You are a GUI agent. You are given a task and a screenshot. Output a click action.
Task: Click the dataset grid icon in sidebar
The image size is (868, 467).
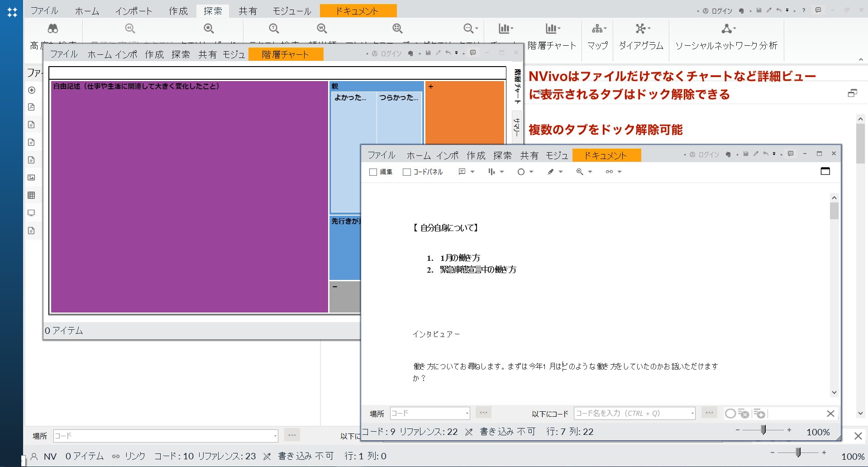click(x=32, y=195)
